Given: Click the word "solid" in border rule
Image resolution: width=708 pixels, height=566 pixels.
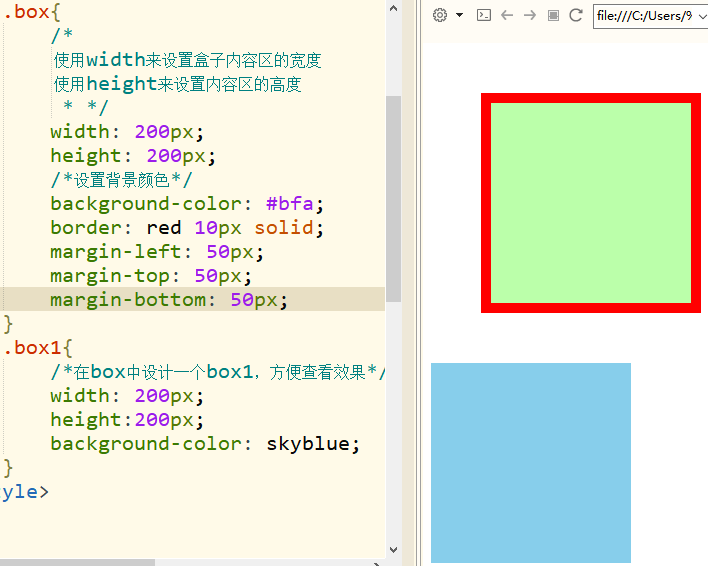Looking at the screenshot, I should point(284,227).
